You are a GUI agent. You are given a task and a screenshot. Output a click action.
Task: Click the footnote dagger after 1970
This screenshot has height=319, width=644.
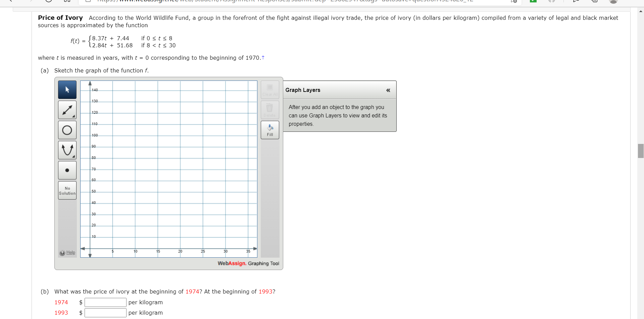point(263,57)
